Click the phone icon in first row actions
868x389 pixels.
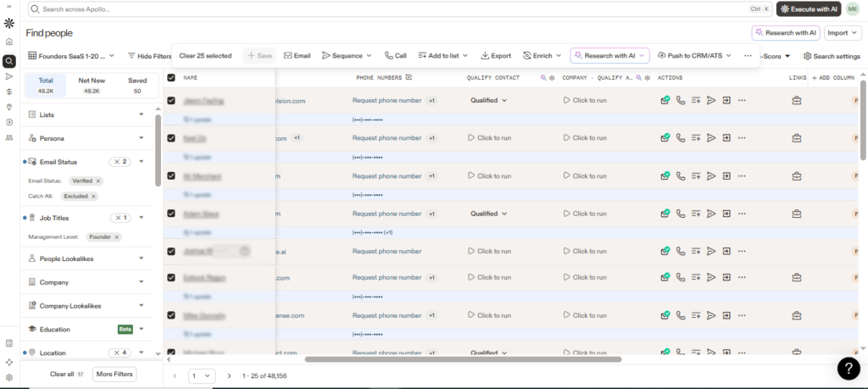point(681,100)
